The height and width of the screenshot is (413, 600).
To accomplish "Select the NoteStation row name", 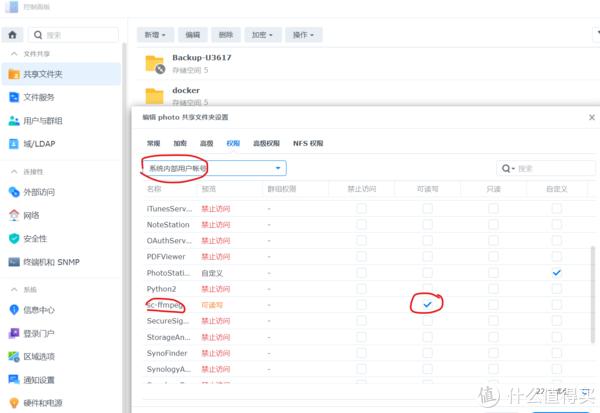I will coord(168,224).
